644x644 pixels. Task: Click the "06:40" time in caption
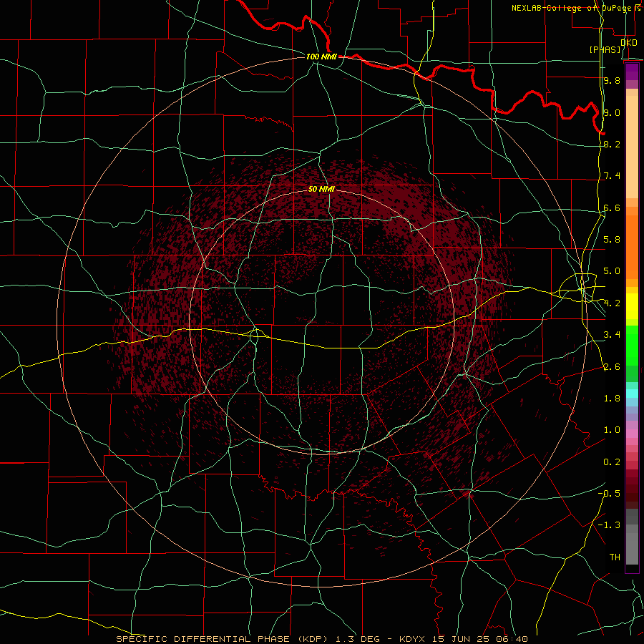pos(512,639)
